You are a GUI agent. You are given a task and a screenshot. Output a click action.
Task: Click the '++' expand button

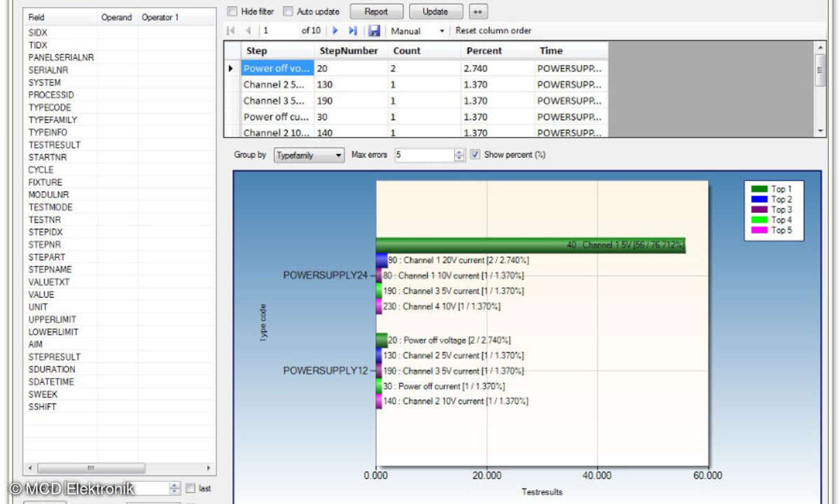477,12
